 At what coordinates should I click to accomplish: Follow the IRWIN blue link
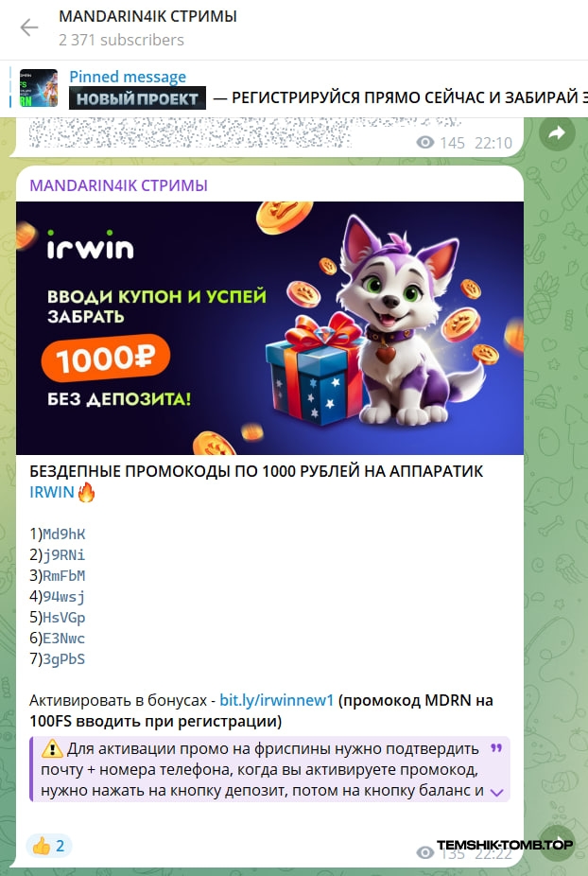51,492
